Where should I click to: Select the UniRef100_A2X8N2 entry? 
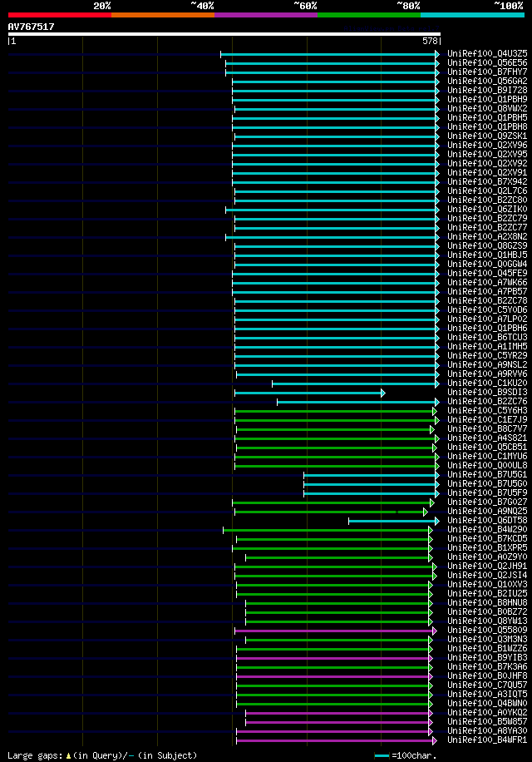[487, 236]
